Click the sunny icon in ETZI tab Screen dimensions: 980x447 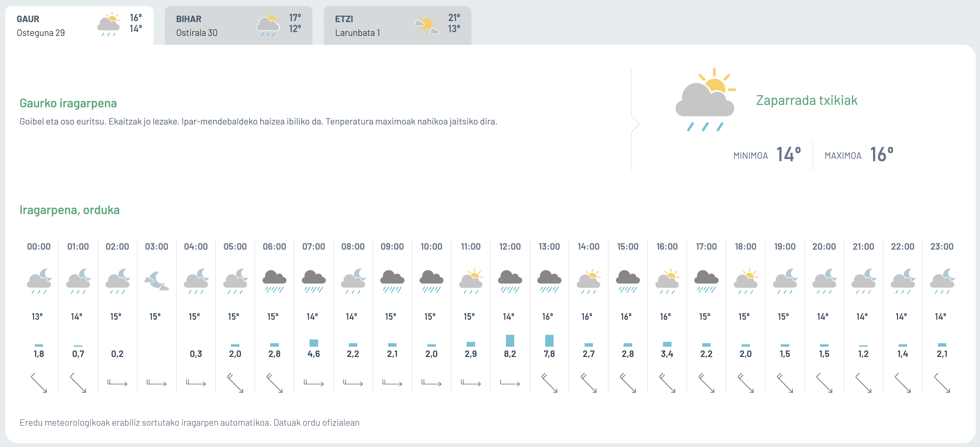[427, 24]
